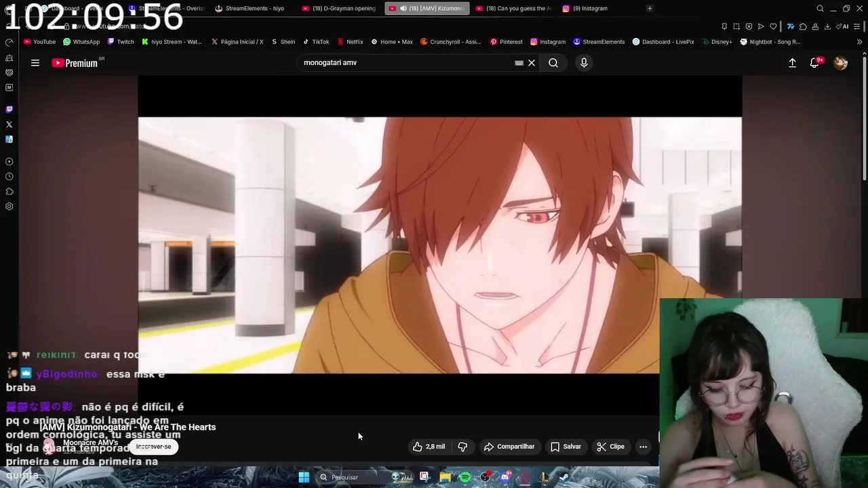This screenshot has height=488, width=868.
Task: Open YouTube notifications bell
Action: point(814,63)
